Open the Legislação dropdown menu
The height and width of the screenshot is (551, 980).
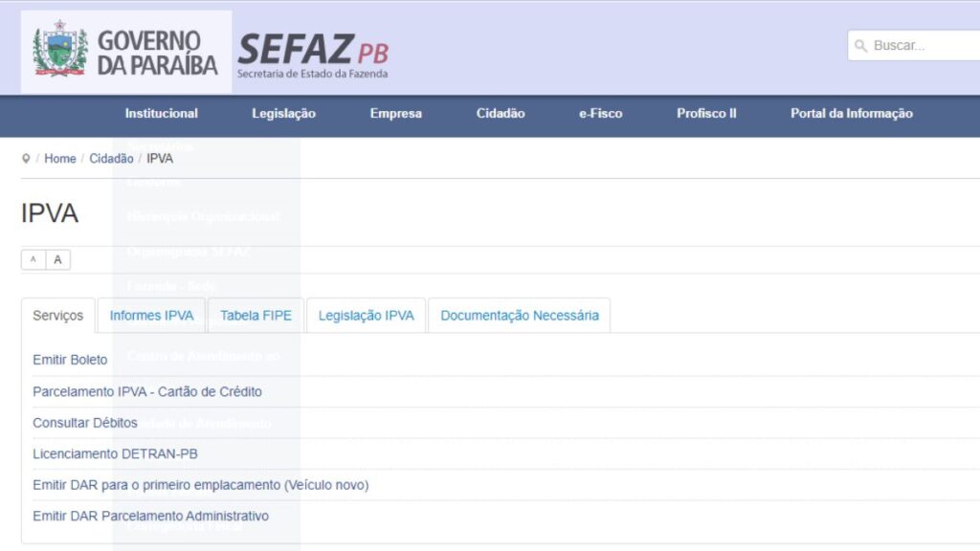(282, 114)
